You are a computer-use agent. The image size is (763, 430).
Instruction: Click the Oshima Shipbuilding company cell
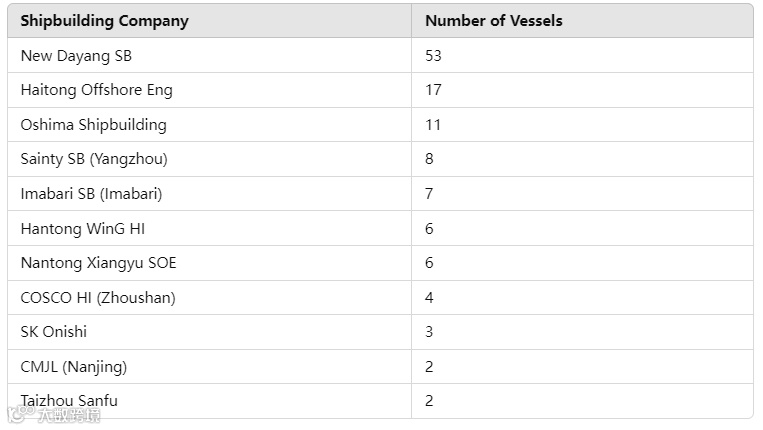(x=93, y=125)
